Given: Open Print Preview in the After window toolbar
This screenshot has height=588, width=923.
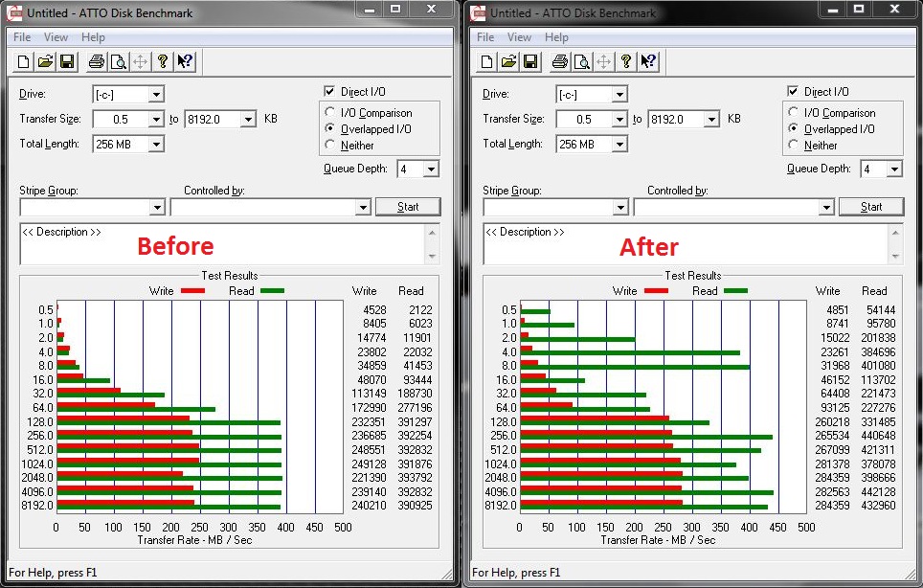Looking at the screenshot, I should click(581, 61).
